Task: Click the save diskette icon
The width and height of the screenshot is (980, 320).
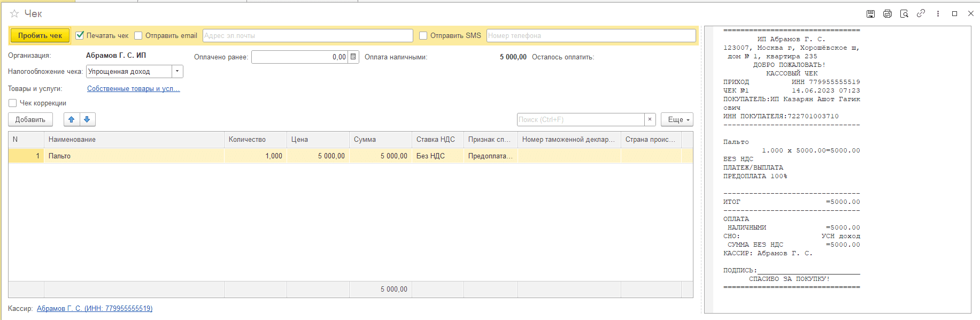Action: coord(870,14)
